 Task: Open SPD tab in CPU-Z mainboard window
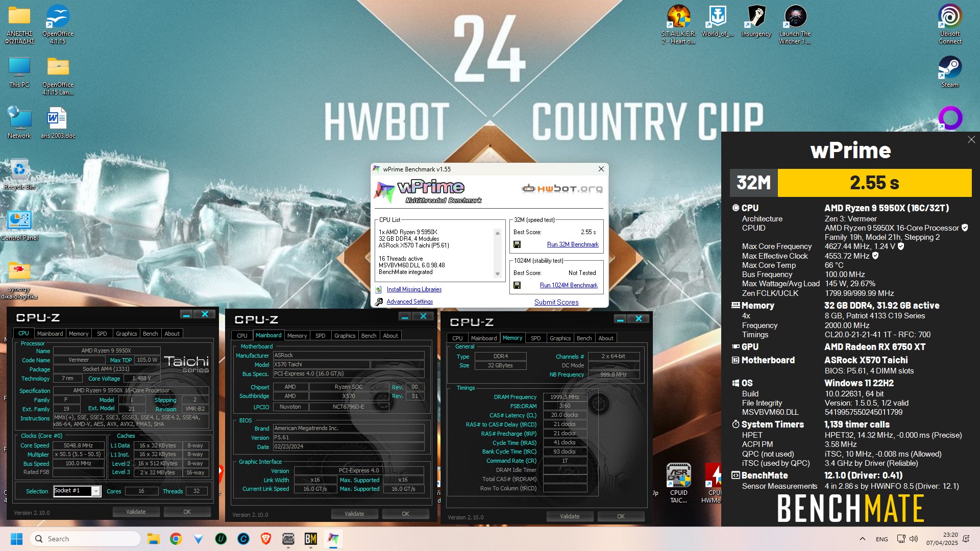coord(320,336)
